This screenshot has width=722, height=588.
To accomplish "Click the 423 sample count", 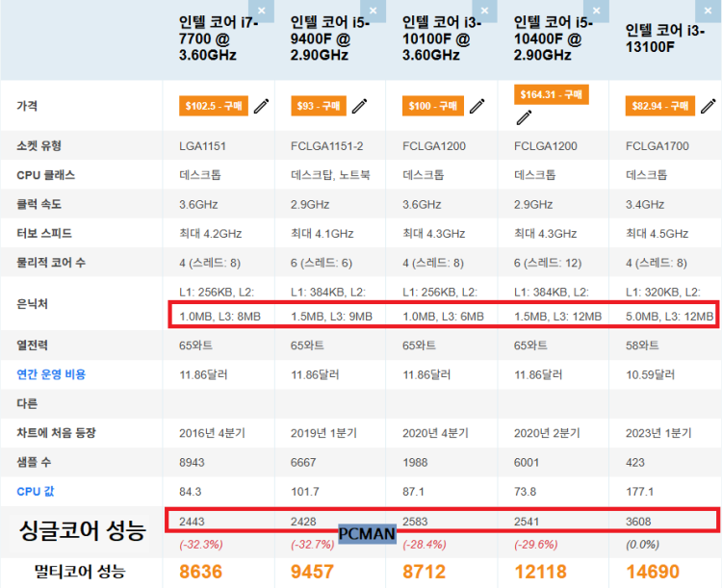I will coord(635,462).
